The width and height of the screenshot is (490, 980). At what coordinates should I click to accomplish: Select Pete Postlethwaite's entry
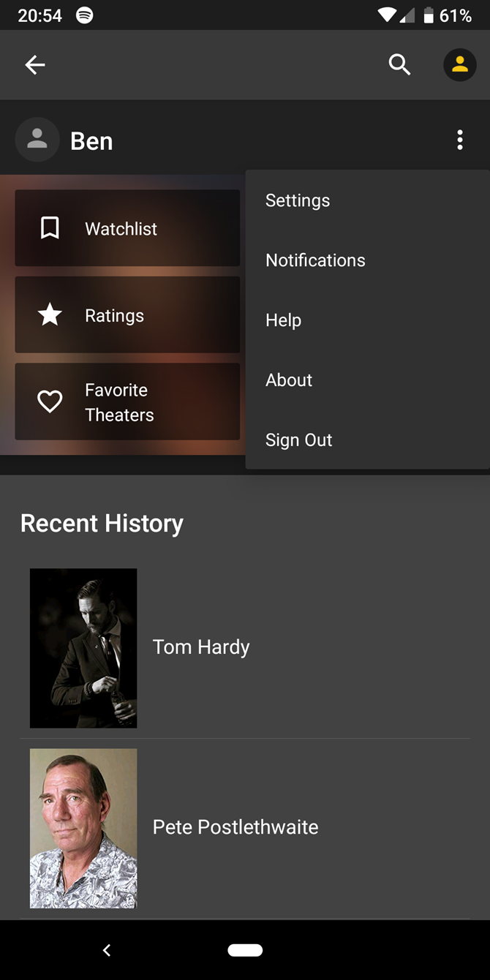[x=235, y=826]
